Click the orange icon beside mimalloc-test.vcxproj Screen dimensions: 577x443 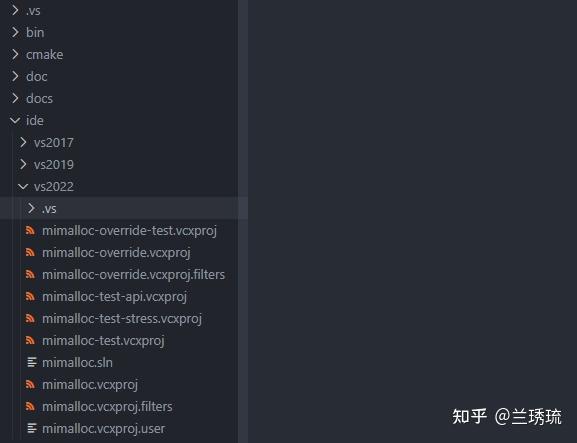30,341
